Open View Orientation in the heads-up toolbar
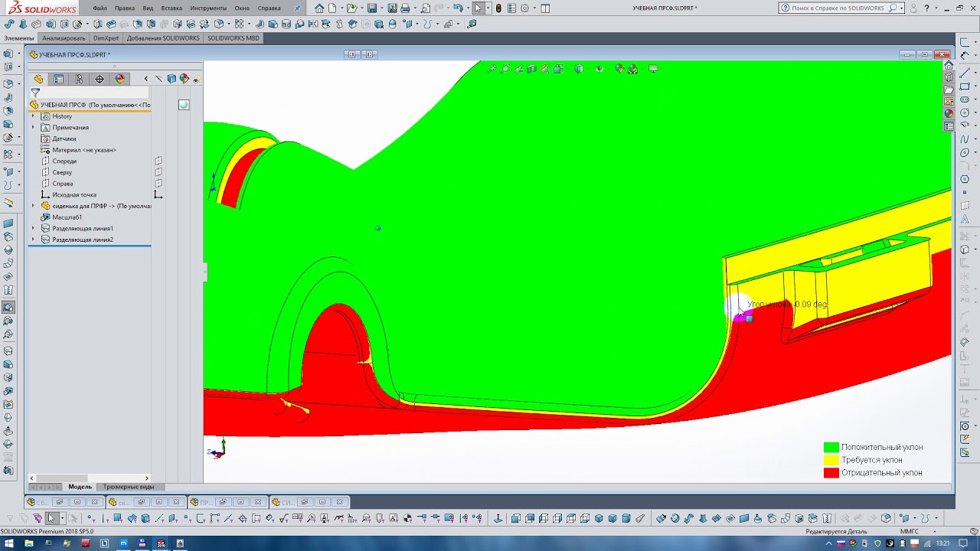This screenshot has width=980, height=551. tap(558, 69)
